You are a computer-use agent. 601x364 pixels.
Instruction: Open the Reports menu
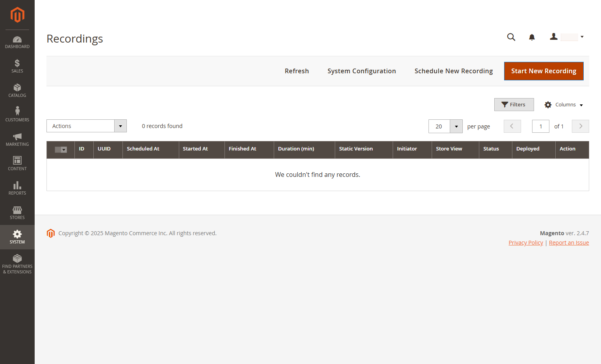(17, 188)
